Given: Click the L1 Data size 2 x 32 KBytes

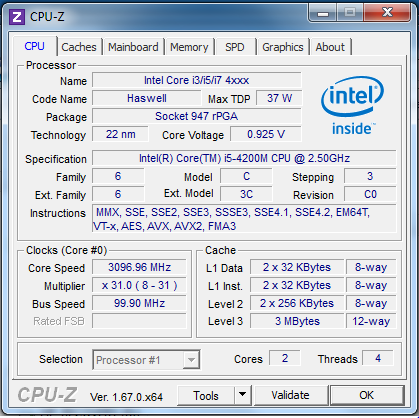Looking at the screenshot, I should 297,267.
